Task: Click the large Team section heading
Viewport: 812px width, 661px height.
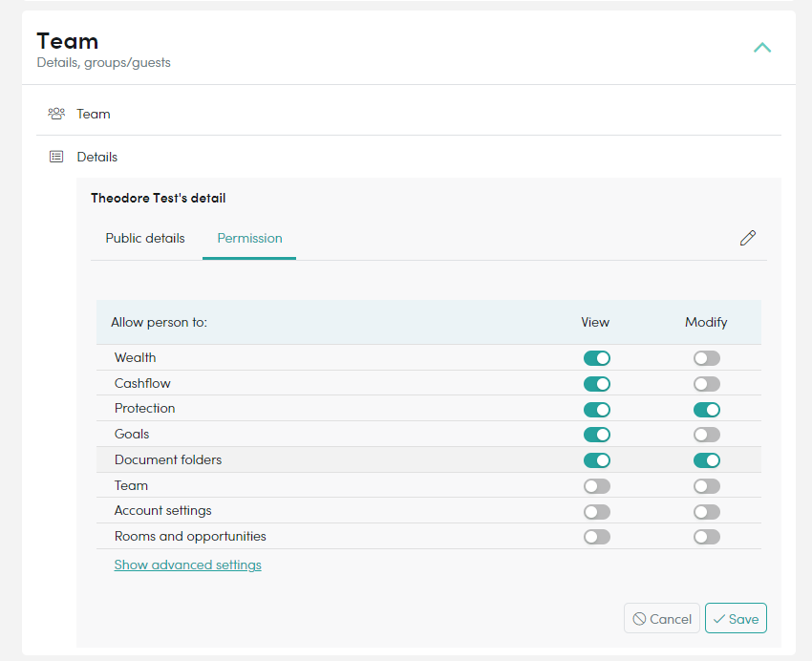Action: 67,41
